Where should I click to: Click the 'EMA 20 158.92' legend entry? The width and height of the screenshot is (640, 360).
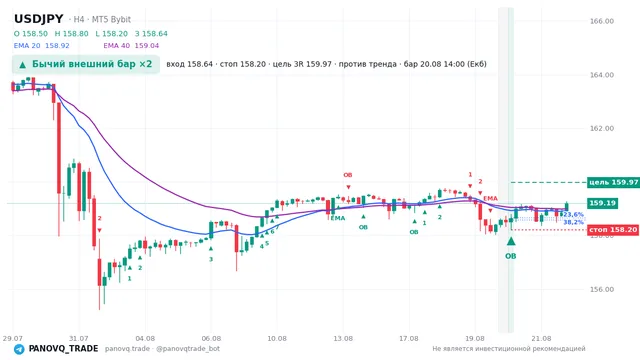(42, 46)
